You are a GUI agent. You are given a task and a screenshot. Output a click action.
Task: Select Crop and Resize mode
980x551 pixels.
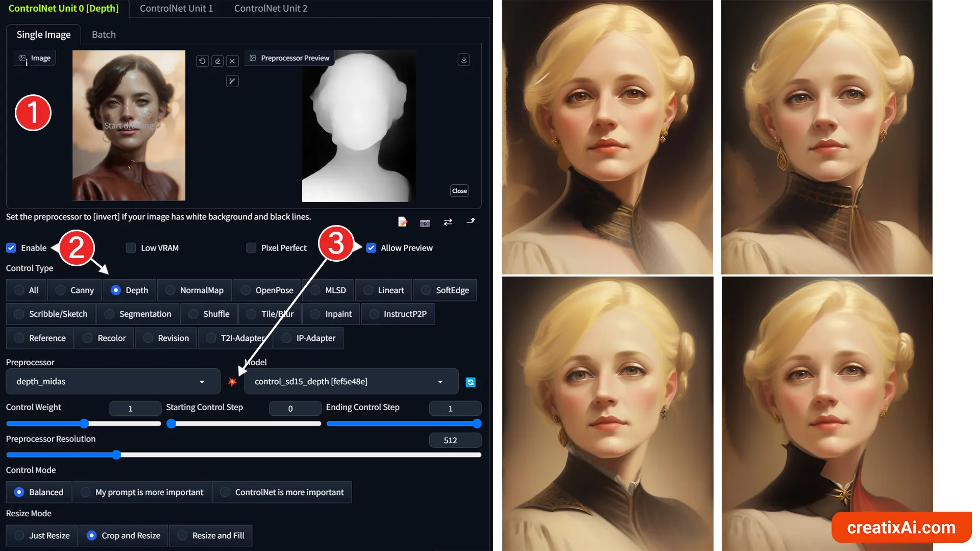[x=124, y=536]
